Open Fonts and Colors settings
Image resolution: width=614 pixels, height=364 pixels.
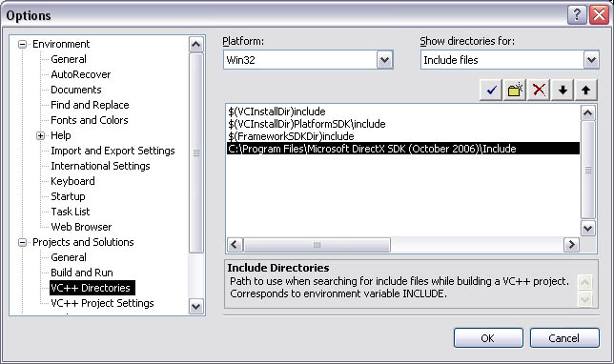point(90,120)
